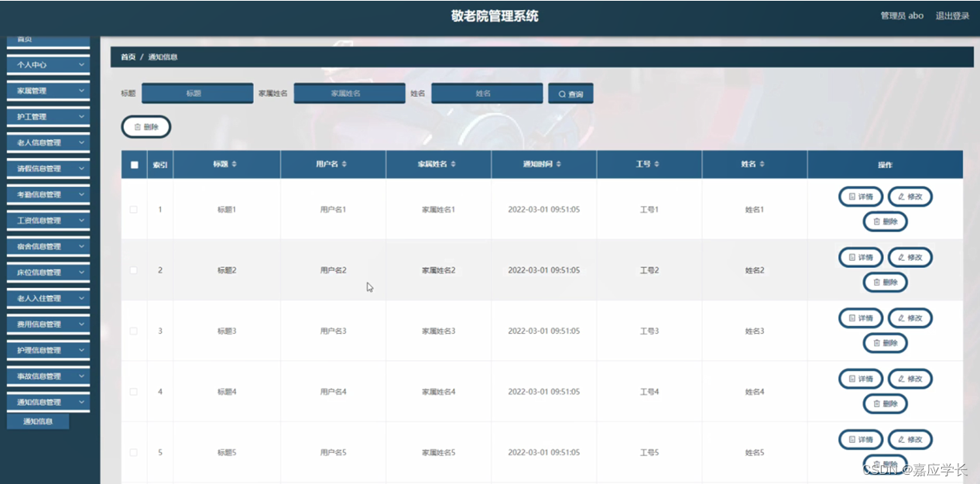Click the 管理员 abo user label

(x=902, y=15)
